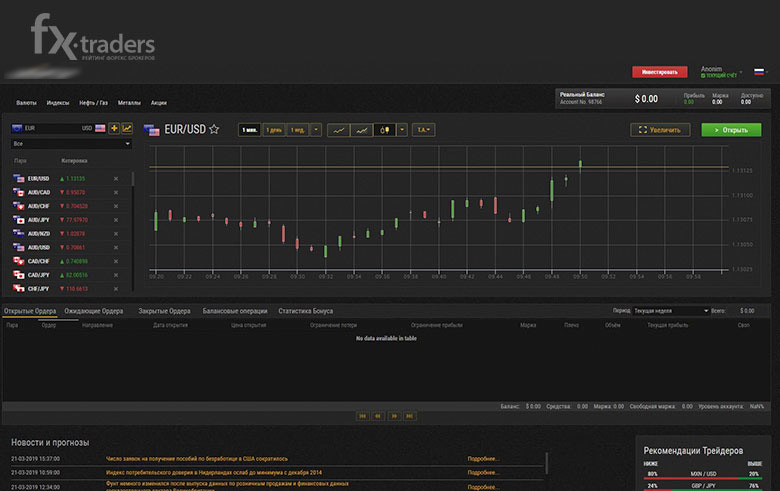780x491 pixels.
Task: Remove AUD/CAD row with its X icon
Action: pyautogui.click(x=116, y=193)
